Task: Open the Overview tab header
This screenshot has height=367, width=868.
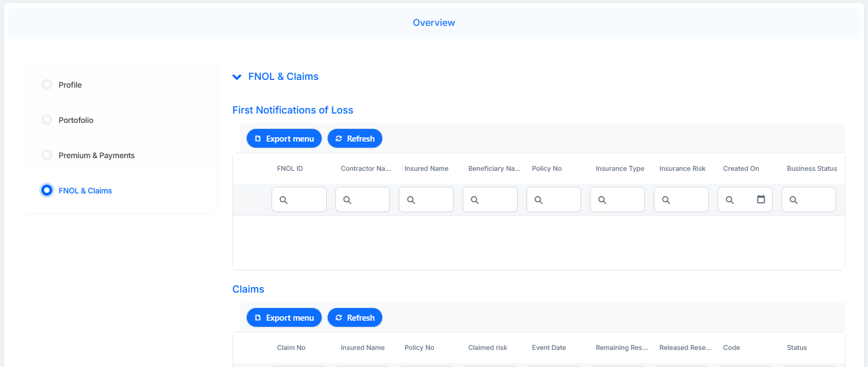Action: (x=434, y=23)
